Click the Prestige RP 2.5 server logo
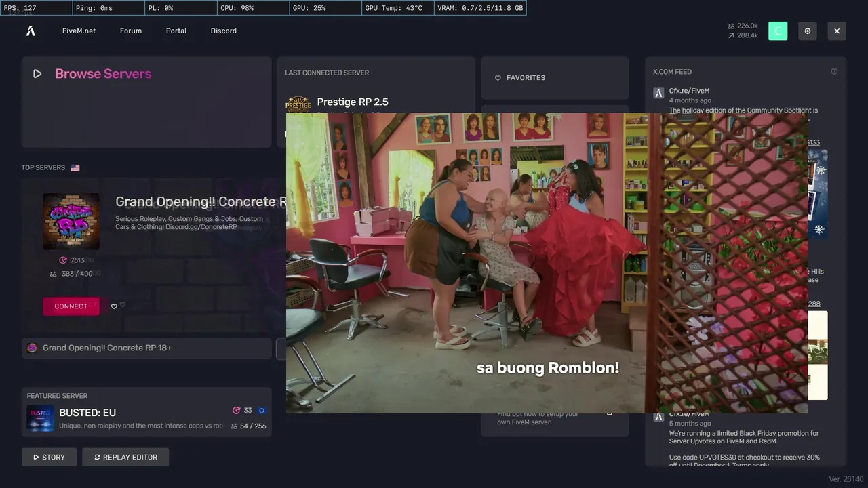The height and width of the screenshot is (488, 868). point(298,104)
